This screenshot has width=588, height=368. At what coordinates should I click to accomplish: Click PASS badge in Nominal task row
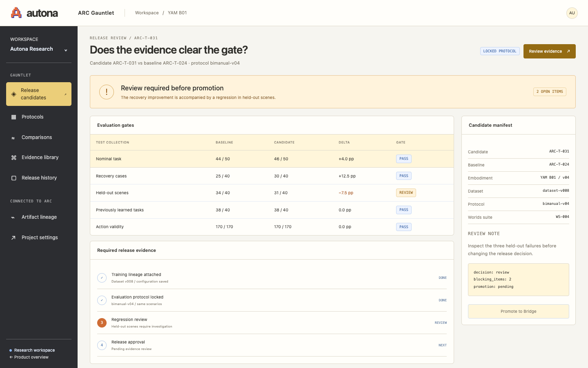click(x=404, y=159)
